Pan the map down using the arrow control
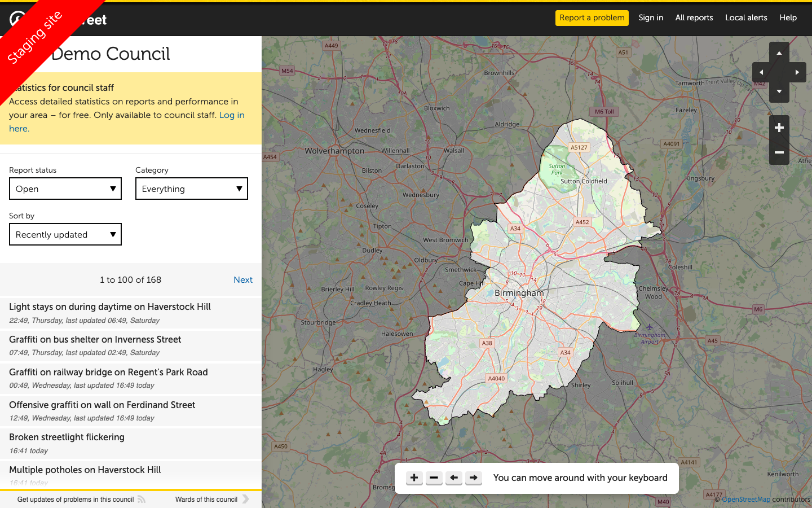 pos(779,92)
